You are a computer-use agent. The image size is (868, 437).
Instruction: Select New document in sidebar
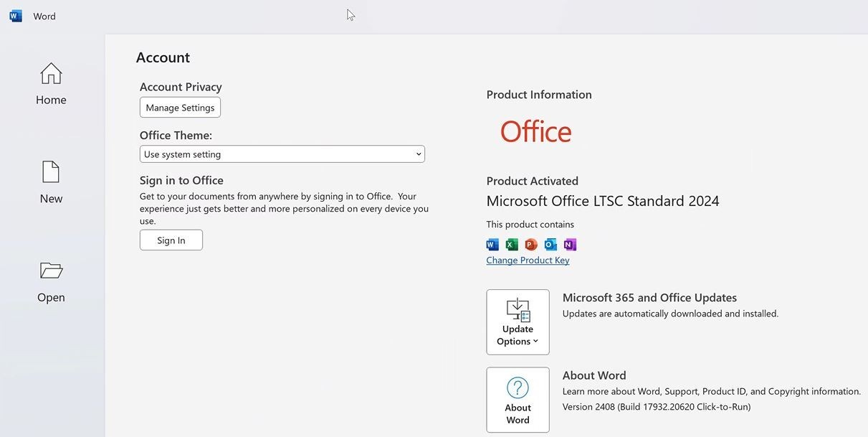(51, 182)
